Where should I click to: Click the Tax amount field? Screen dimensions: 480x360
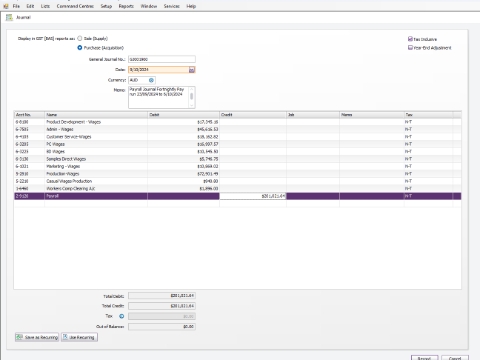pyautogui.click(x=162, y=316)
